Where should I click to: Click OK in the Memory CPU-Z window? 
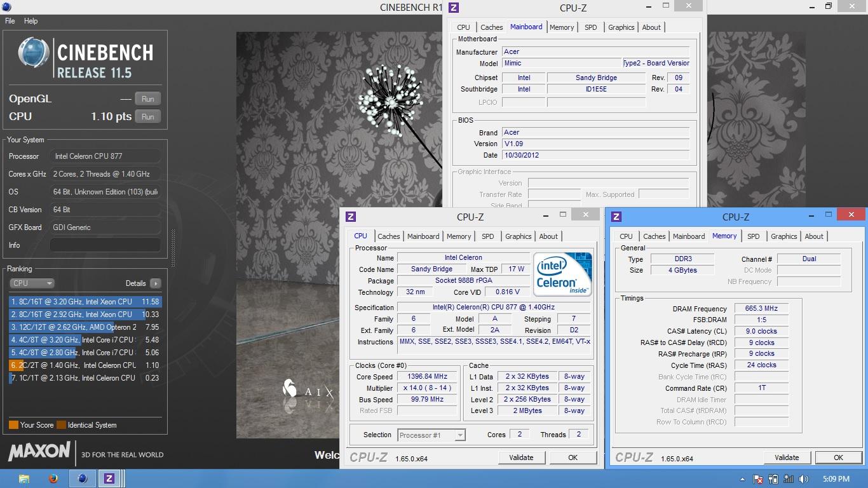pos(838,457)
